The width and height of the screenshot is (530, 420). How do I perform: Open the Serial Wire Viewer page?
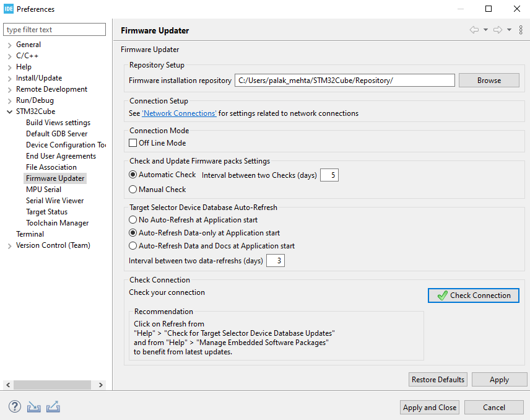pos(54,201)
